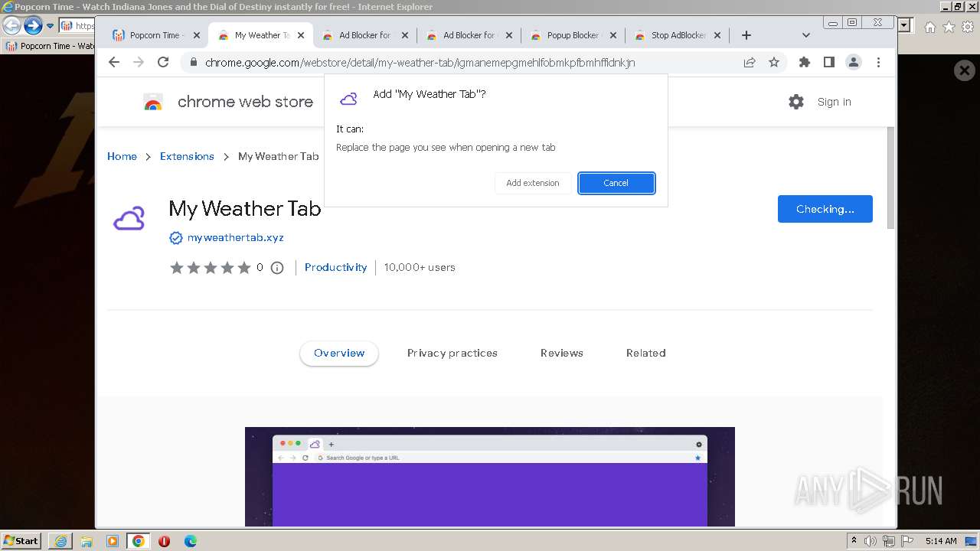Open a new Chrome tab with plus
This screenshot has height=551, width=980.
pyautogui.click(x=746, y=35)
